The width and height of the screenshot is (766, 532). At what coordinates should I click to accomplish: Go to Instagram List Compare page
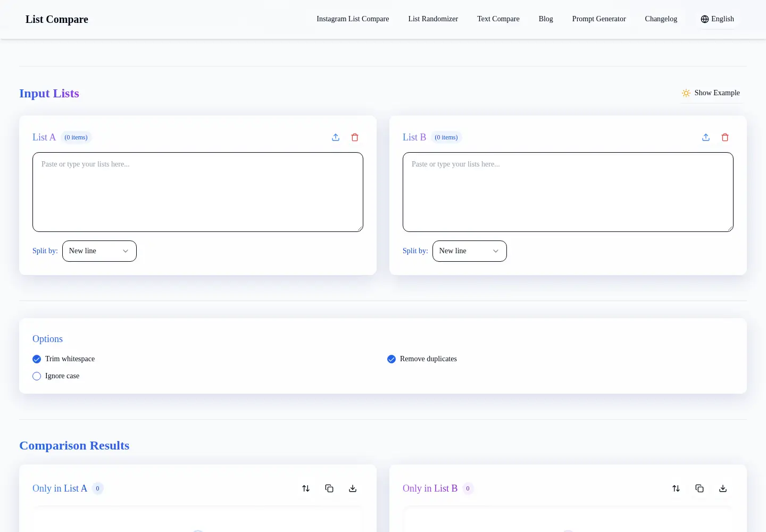[x=353, y=19]
